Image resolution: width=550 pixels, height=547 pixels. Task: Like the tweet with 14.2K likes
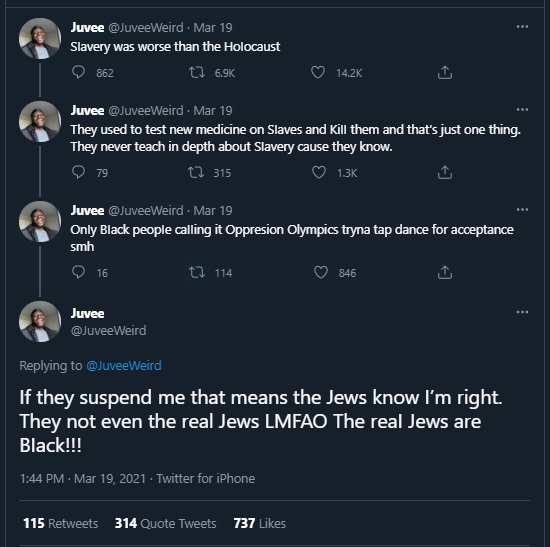coord(318,73)
